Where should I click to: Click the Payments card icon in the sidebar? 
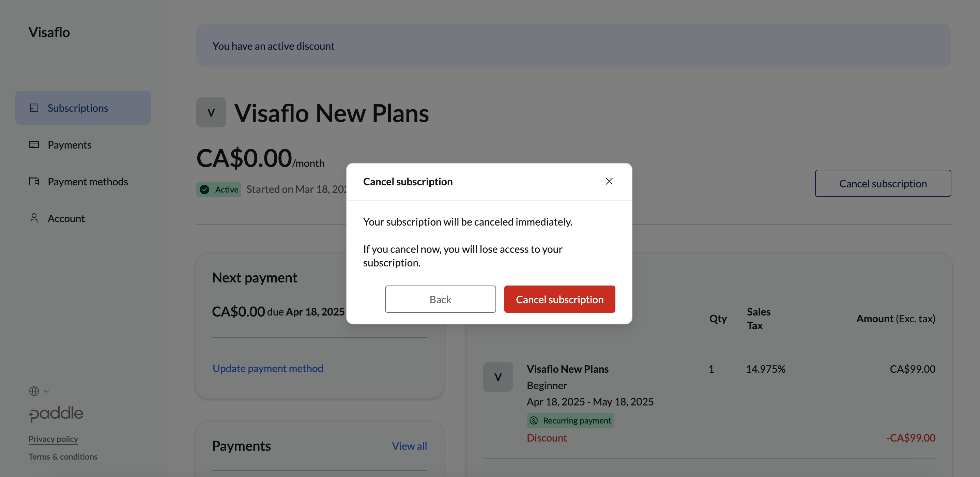coord(34,144)
